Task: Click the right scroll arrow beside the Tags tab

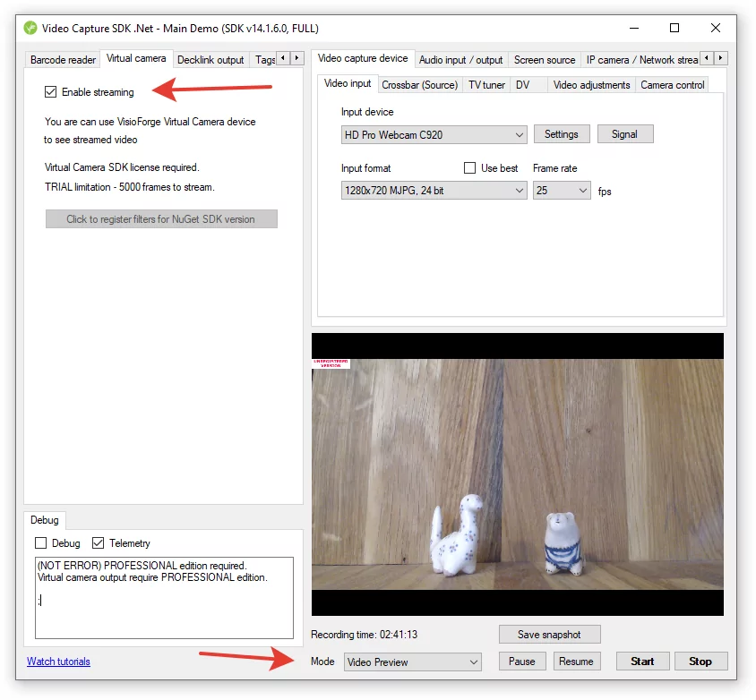Action: click(296, 58)
